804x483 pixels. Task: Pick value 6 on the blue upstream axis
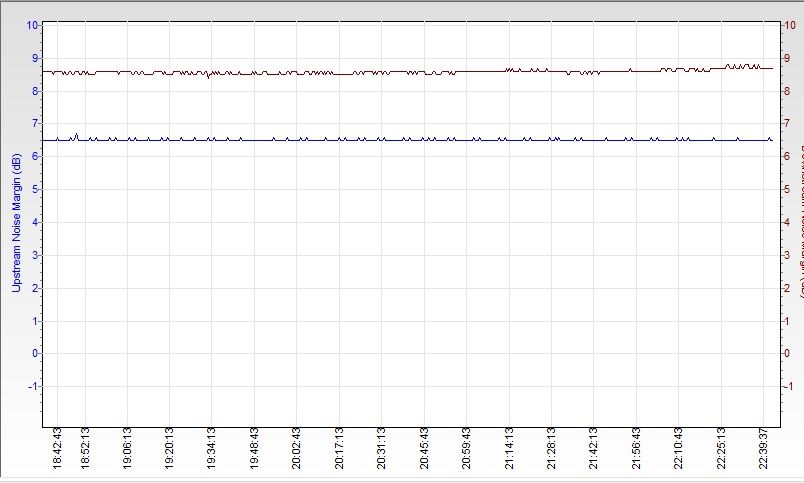[x=35, y=156]
